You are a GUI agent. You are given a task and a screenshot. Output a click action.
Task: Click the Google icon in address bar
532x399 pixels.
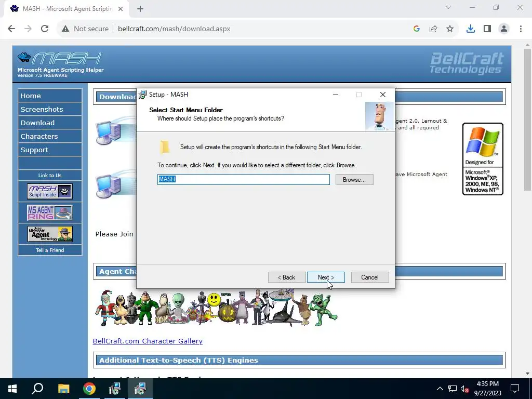pos(417,29)
